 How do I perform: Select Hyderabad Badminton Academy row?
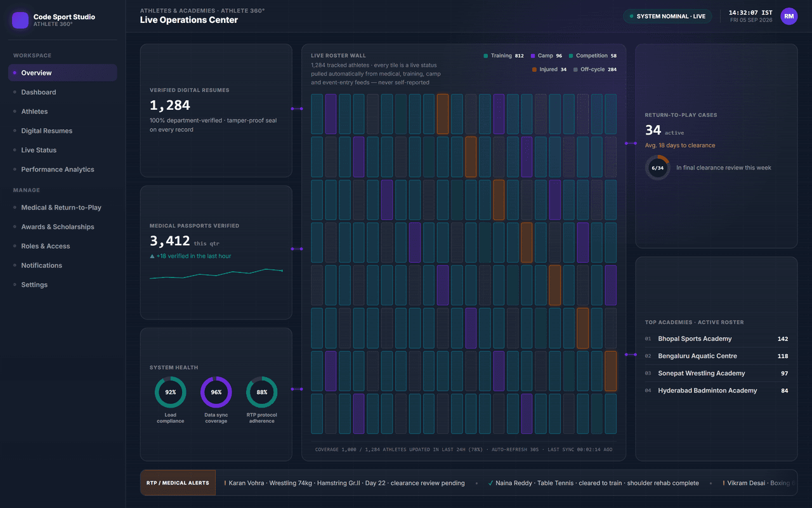[717, 391]
